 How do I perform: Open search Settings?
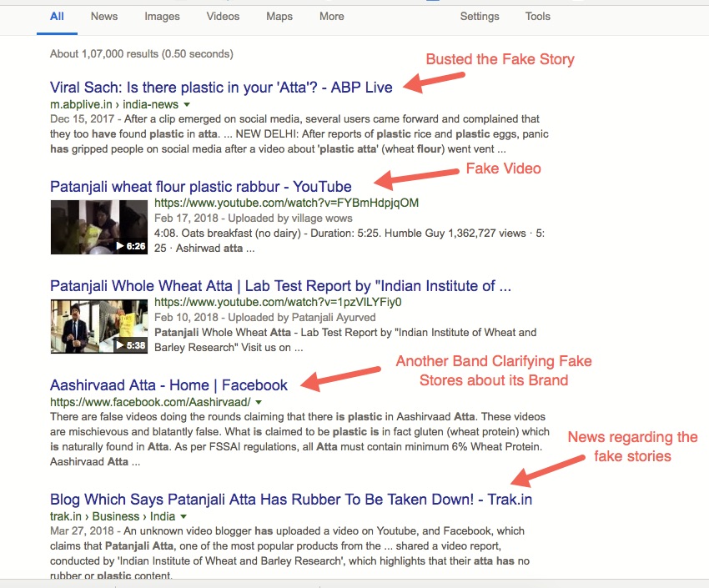point(480,17)
